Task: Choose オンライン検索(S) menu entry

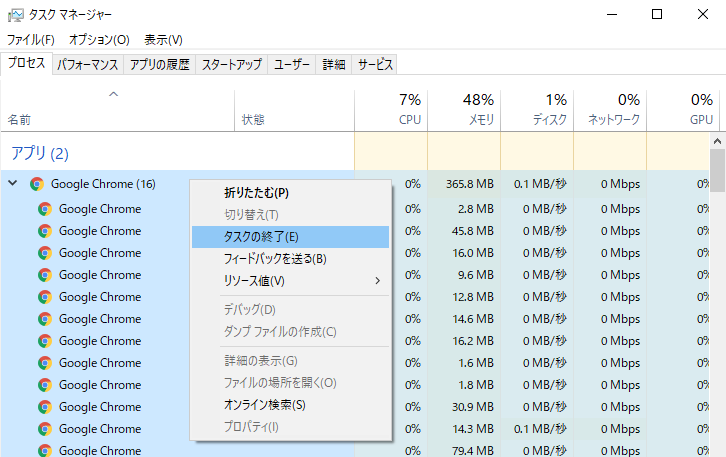Action: (x=290, y=405)
